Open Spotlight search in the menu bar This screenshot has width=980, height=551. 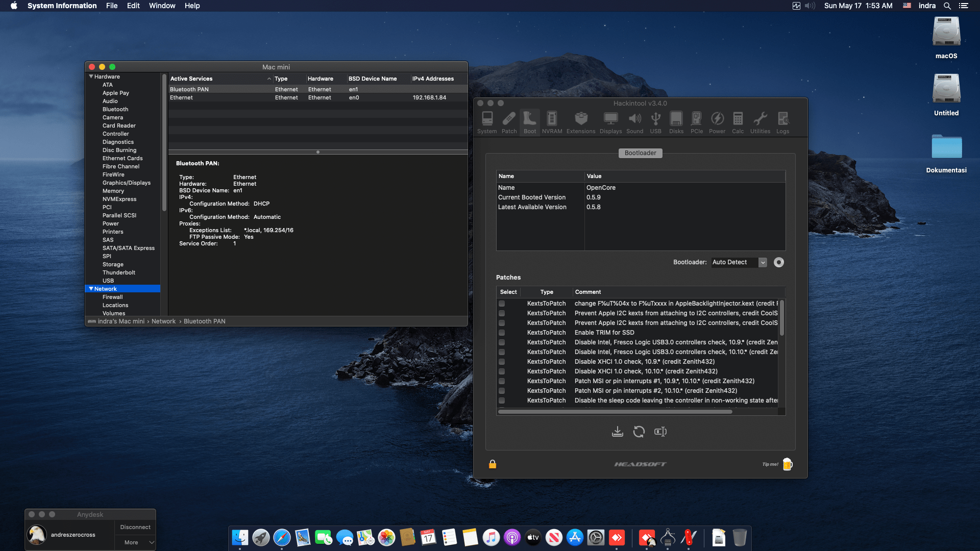coord(947,6)
